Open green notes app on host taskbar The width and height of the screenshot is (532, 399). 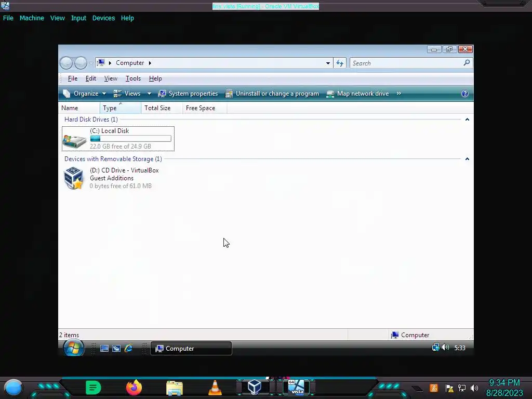pos(94,388)
